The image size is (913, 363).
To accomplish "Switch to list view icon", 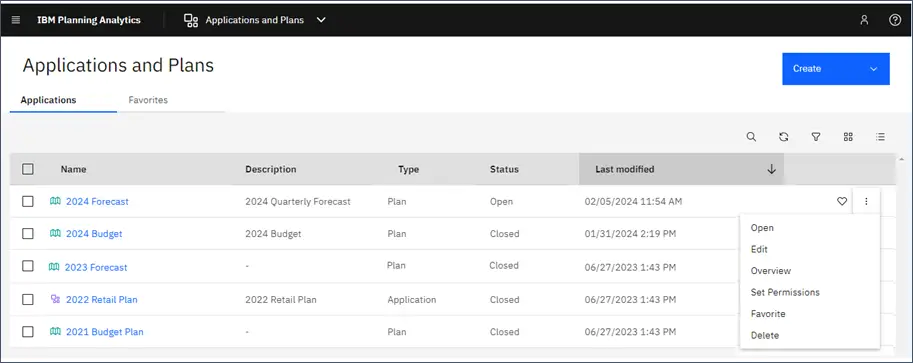I will (x=880, y=137).
